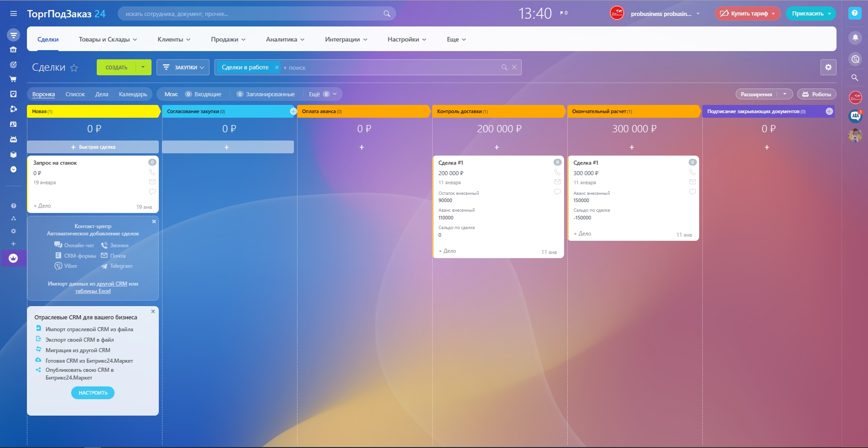Remove the Сделки в работе filter chip

(277, 68)
